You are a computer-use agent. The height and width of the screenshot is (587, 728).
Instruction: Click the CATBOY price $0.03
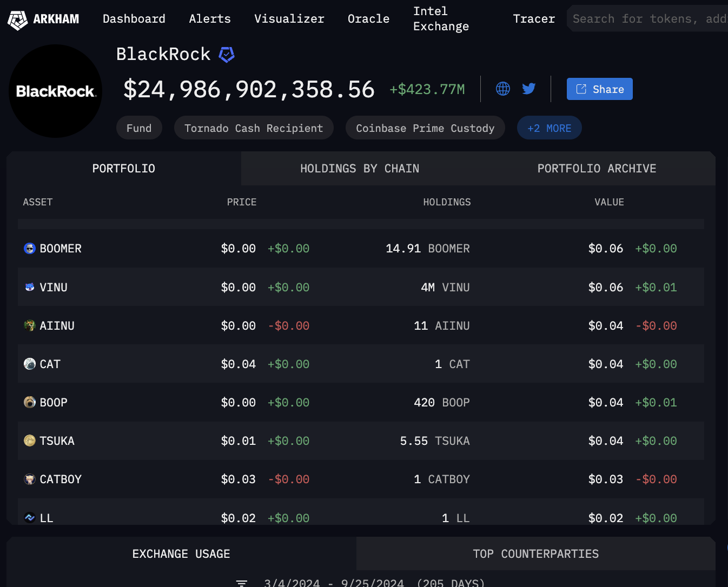coord(238,479)
